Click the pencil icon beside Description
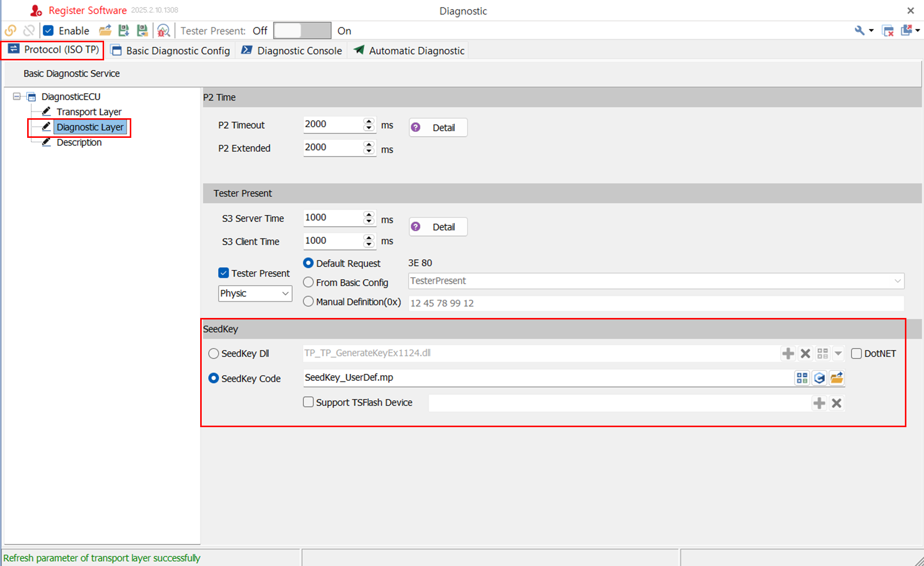Viewport: 924px width, 566px height. [46, 142]
